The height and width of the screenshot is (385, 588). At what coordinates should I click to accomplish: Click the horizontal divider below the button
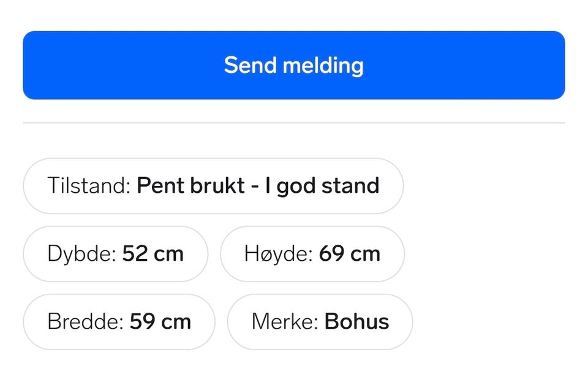(x=293, y=122)
